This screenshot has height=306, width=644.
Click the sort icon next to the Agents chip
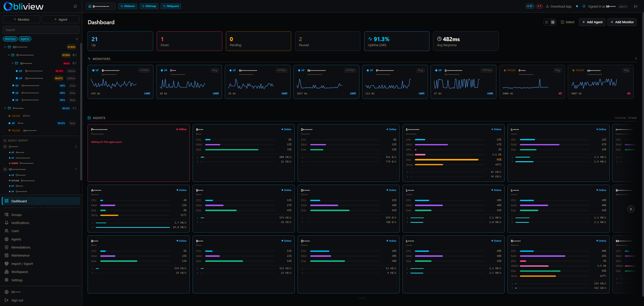77,39
